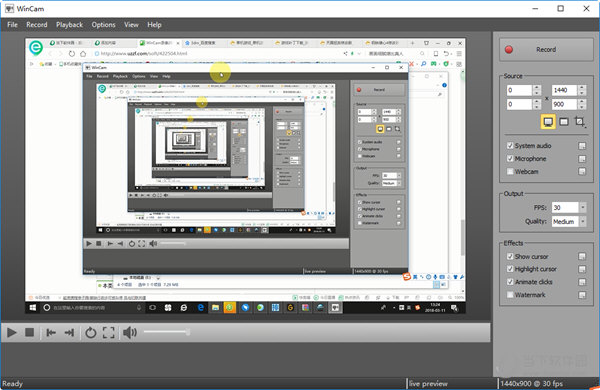The height and width of the screenshot is (390, 600).
Task: Toggle the Microphone checkbox
Action: [510, 158]
